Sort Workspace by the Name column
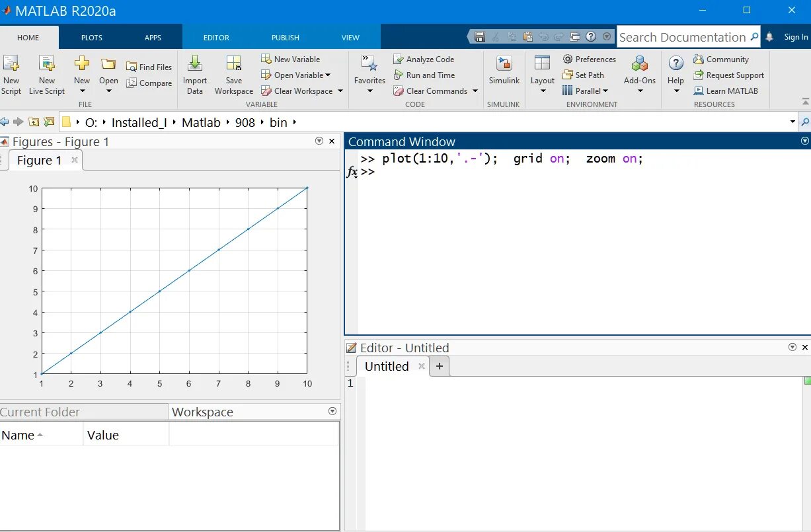This screenshot has height=532, width=811. tap(42, 435)
